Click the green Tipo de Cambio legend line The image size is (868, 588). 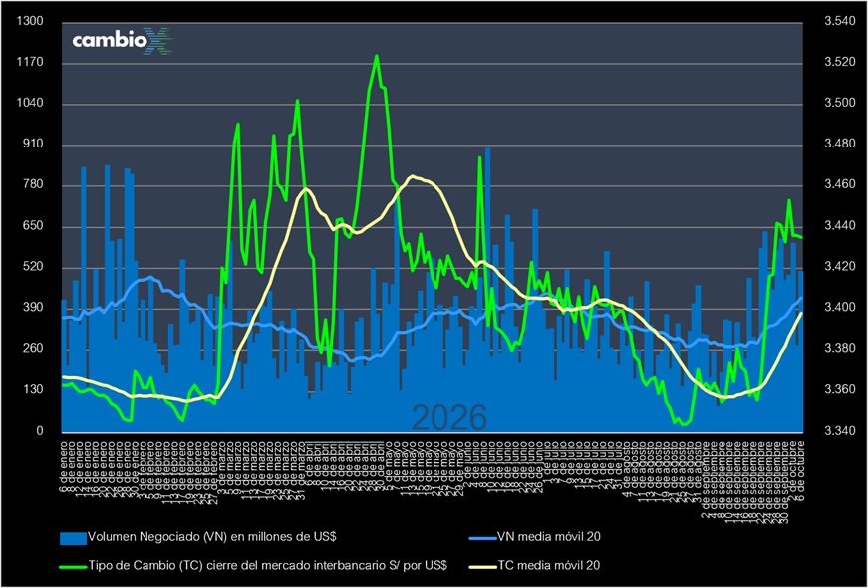[73, 566]
